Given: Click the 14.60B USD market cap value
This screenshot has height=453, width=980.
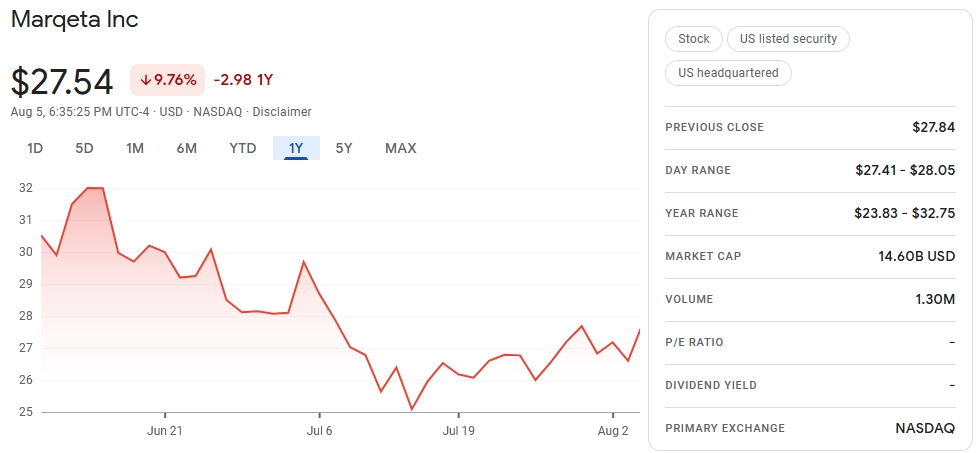Looking at the screenshot, I should (916, 256).
